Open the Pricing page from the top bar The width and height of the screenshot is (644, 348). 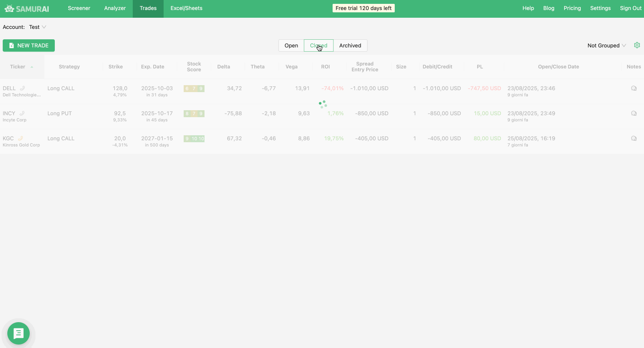click(x=572, y=8)
